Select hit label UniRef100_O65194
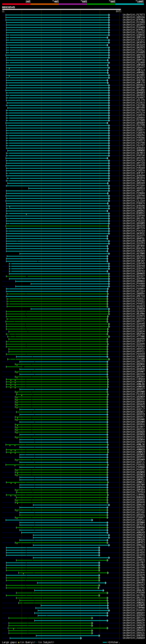The width and height of the screenshot is (146, 644). pyautogui.click(x=133, y=17)
